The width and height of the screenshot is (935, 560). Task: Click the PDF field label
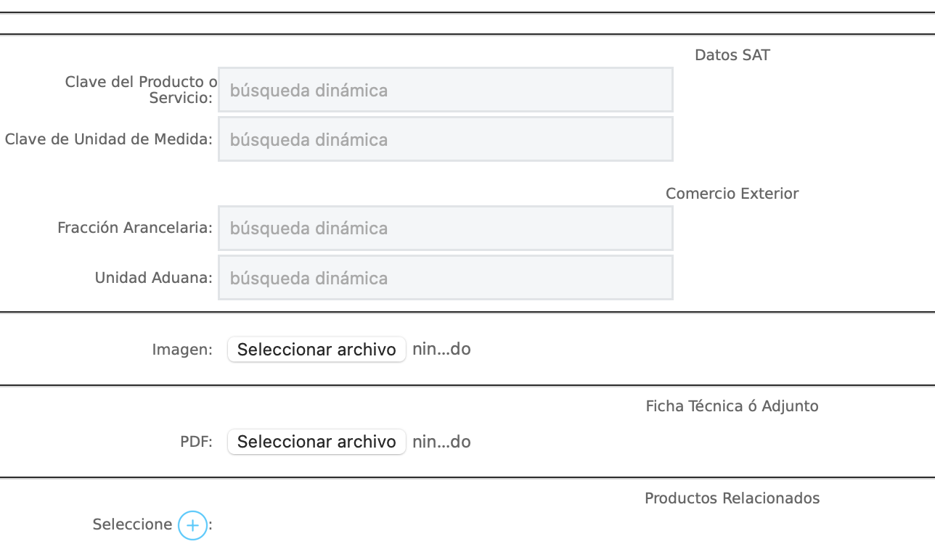(x=196, y=442)
